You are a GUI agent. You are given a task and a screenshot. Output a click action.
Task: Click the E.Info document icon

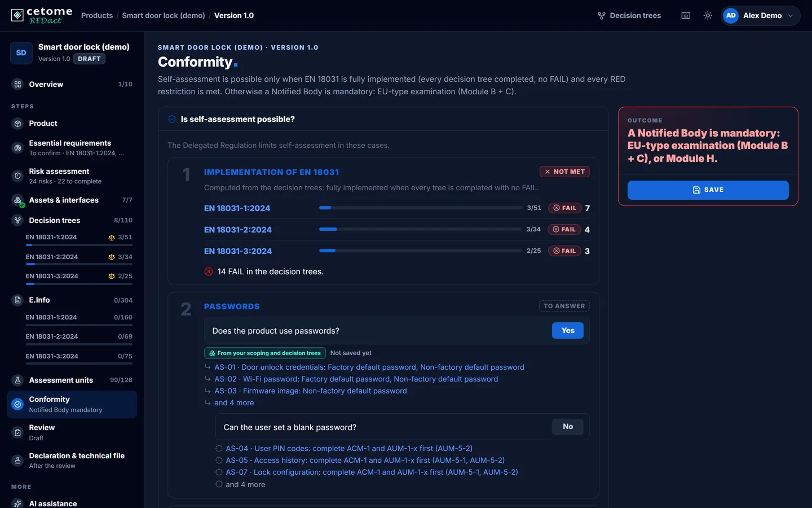[x=17, y=300]
